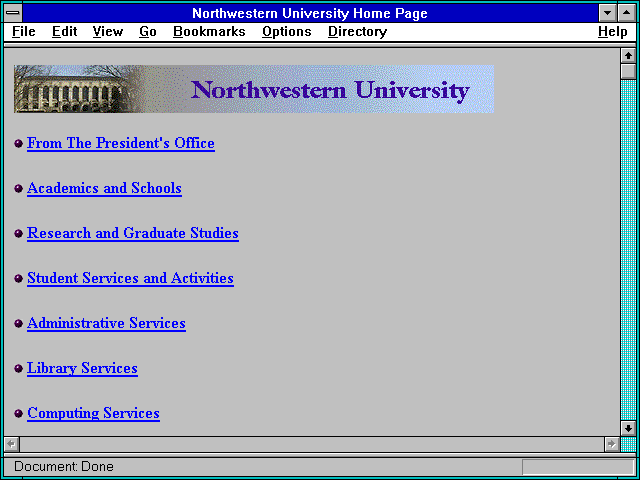Open the Options menu
The width and height of the screenshot is (640, 480).
tap(287, 31)
